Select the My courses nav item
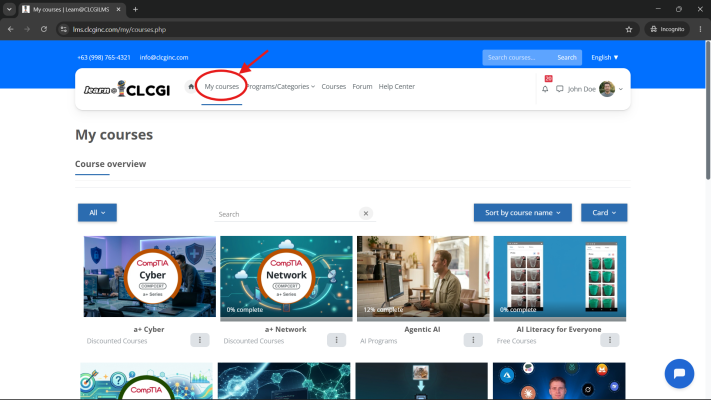This screenshot has height=400, width=711. coord(221,86)
